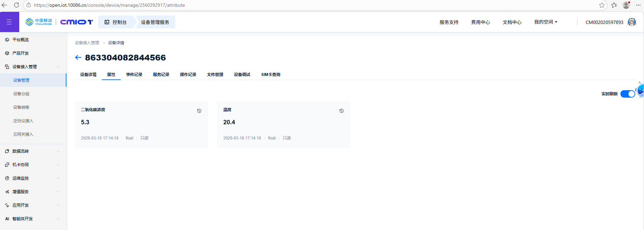The height and width of the screenshot is (230, 644).
Task: Expand 机卡协同 section chevron
Action: [58, 164]
